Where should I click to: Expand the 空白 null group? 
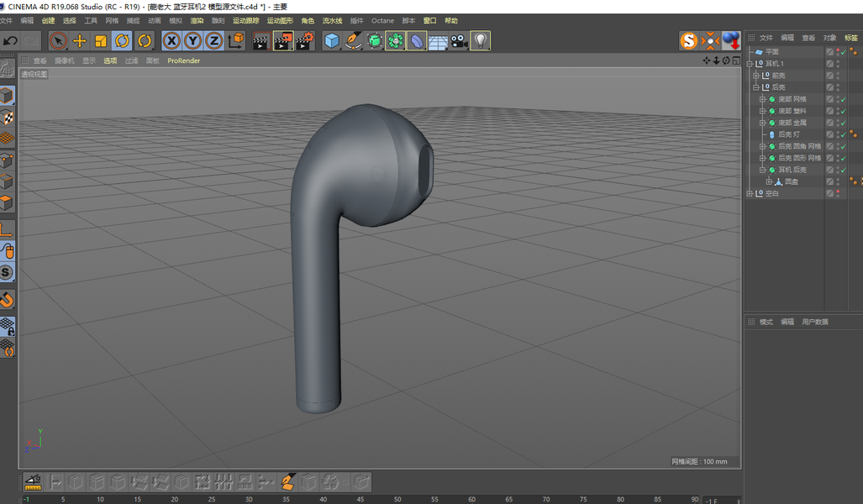[x=750, y=194]
